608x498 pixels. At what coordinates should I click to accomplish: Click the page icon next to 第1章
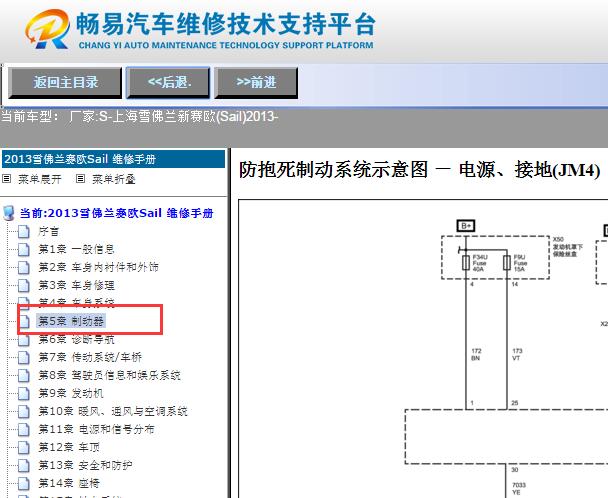[x=24, y=249]
